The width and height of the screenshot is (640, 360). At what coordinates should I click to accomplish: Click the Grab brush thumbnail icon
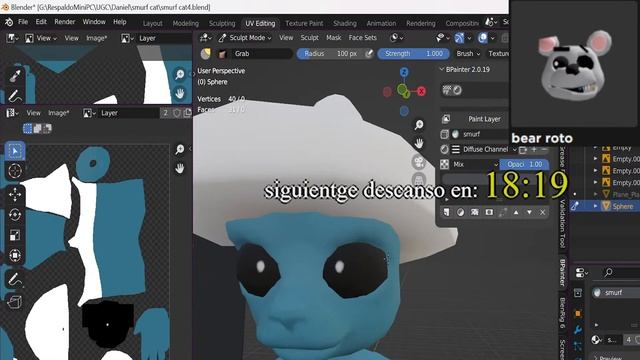tap(222, 53)
